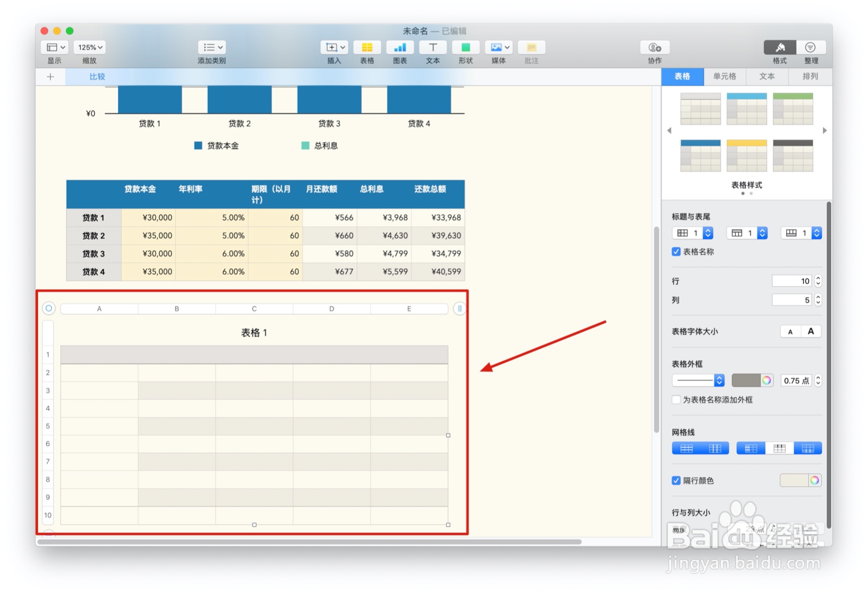Toggle vertical body gridlines button
The height and width of the screenshot is (593, 868).
[x=715, y=448]
